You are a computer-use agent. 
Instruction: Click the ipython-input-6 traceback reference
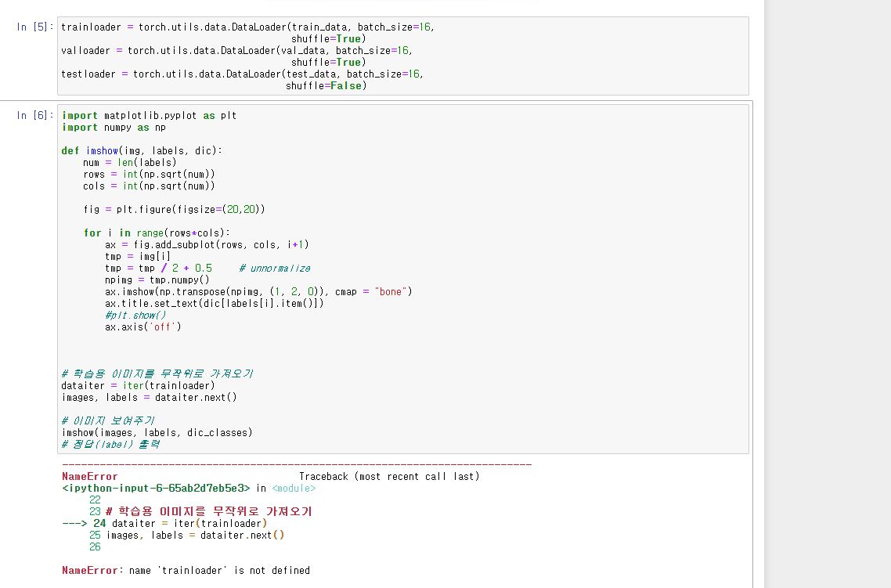pyautogui.click(x=156, y=488)
